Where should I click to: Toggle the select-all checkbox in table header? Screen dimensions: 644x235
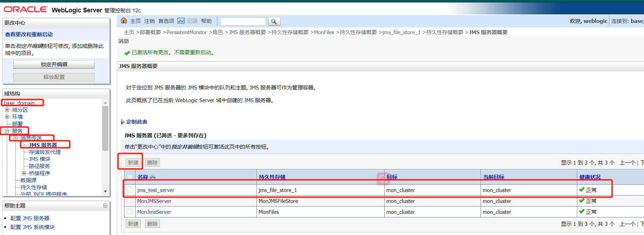click(130, 177)
